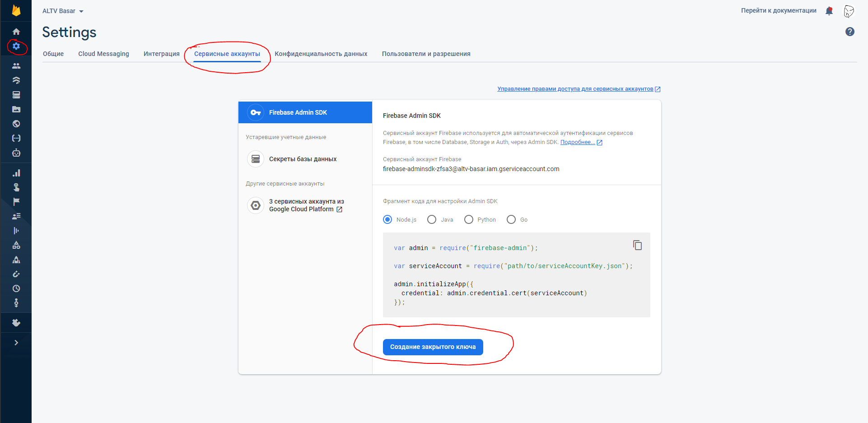Open Realtime Database icon in sidebar
868x423 pixels.
click(16, 95)
